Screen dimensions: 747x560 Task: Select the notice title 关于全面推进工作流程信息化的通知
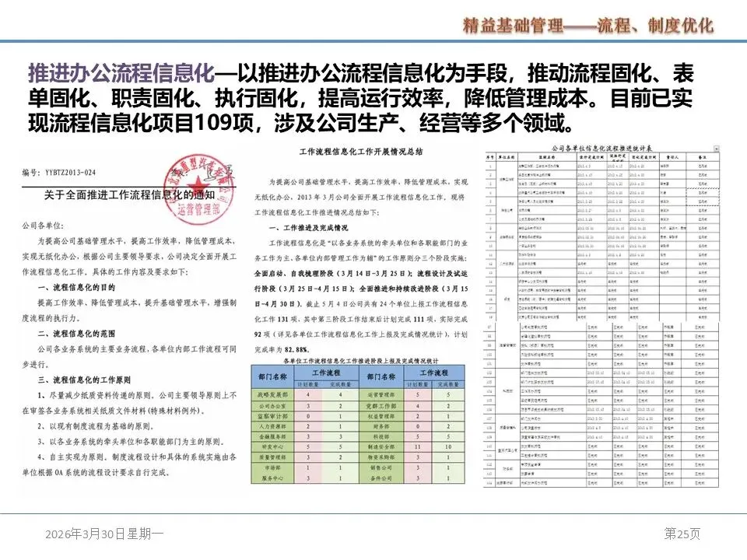[130, 194]
